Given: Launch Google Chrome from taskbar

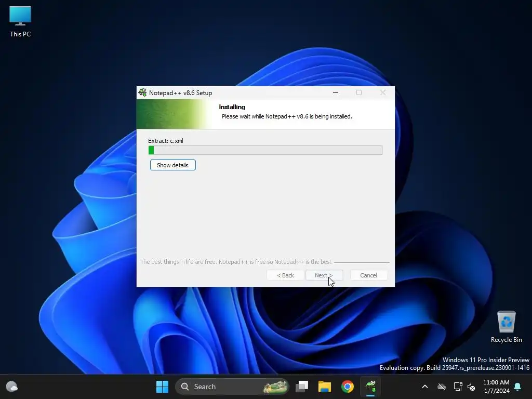Looking at the screenshot, I should click(348, 387).
